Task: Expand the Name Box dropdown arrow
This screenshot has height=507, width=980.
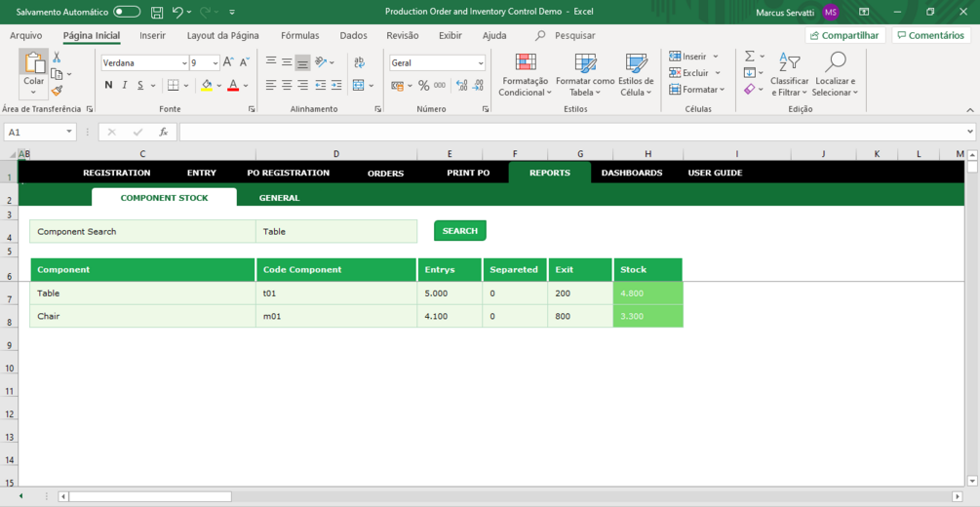Action: pos(69,132)
